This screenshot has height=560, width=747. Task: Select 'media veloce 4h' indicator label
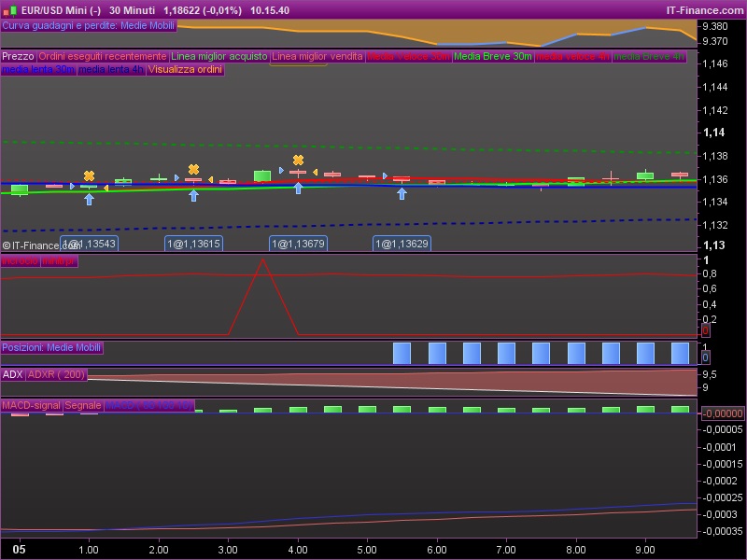pyautogui.click(x=572, y=56)
